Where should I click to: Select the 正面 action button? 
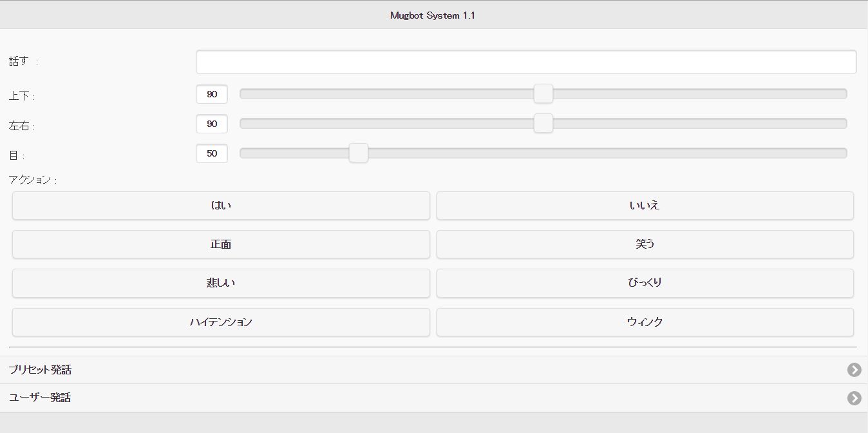click(221, 244)
